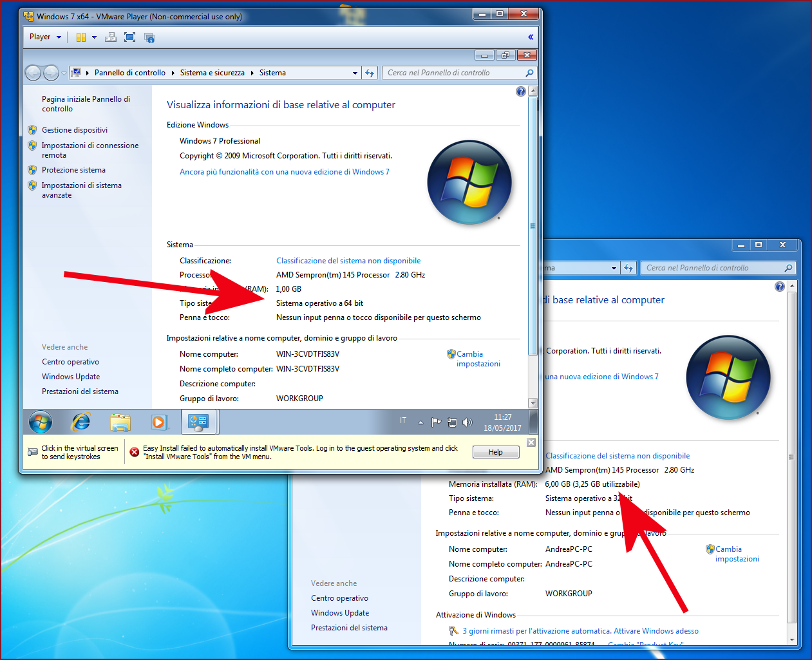Open 'Prestazioni del sistema' in front window

click(80, 391)
